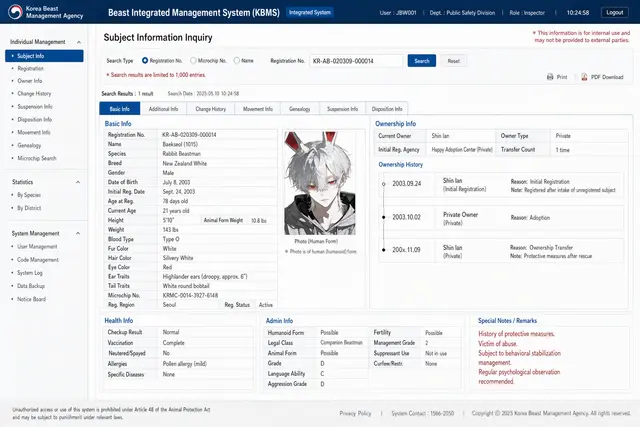Screen dimensions: 640x427
Task: Click the Registration No. input field
Action: click(x=356, y=61)
